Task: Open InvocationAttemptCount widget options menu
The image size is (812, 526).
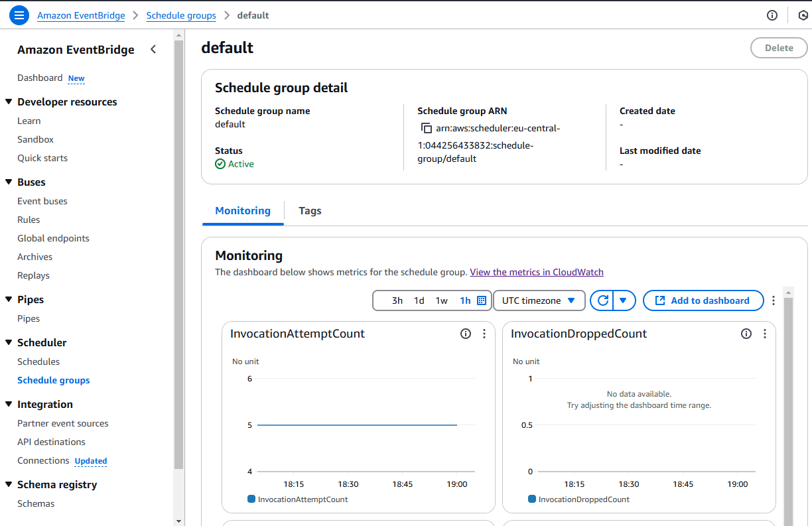Action: pos(484,334)
